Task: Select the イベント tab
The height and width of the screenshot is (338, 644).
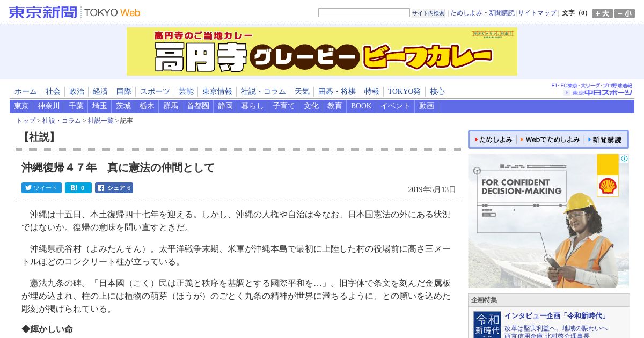Action: pos(396,106)
